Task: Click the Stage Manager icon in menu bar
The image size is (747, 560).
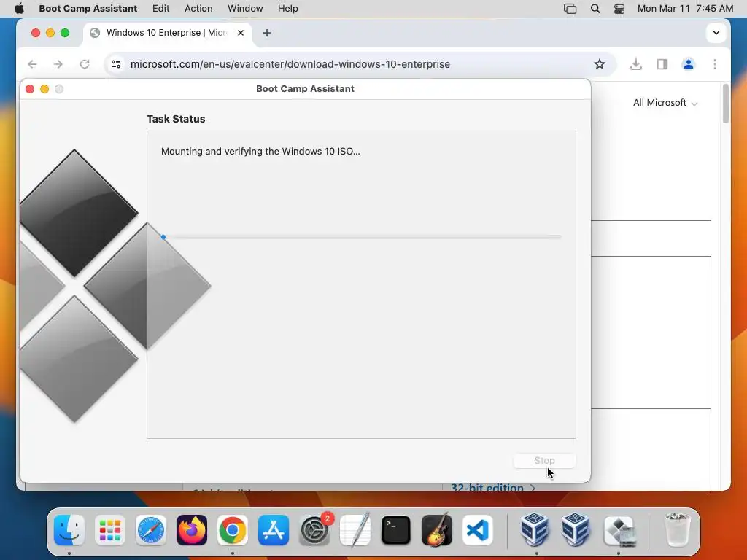Action: 570,9
